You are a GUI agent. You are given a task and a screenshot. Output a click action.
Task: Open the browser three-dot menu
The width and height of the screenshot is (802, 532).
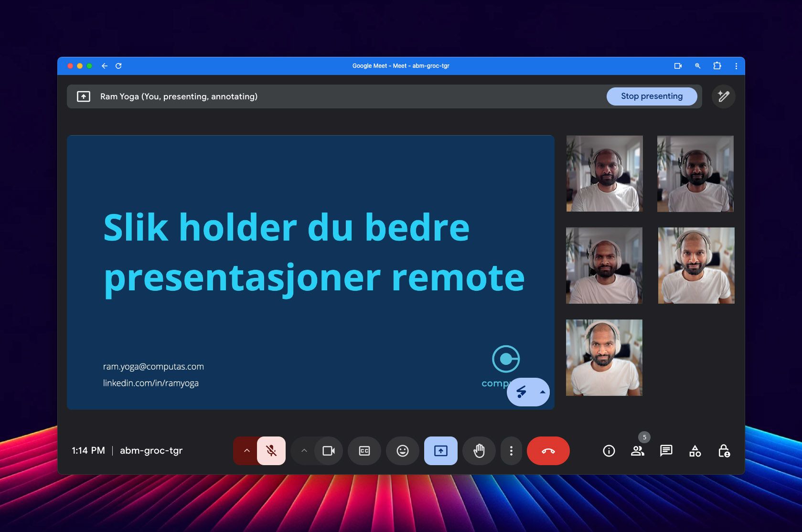(736, 66)
